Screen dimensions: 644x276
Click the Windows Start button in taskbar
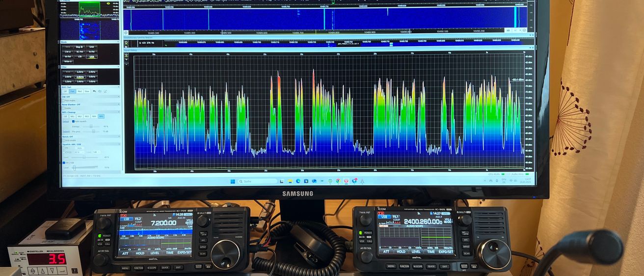(233, 181)
